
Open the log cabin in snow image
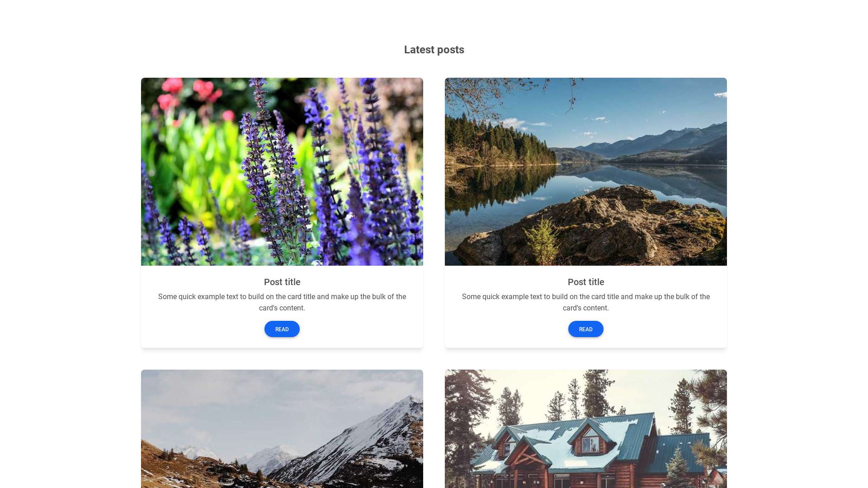click(586, 429)
